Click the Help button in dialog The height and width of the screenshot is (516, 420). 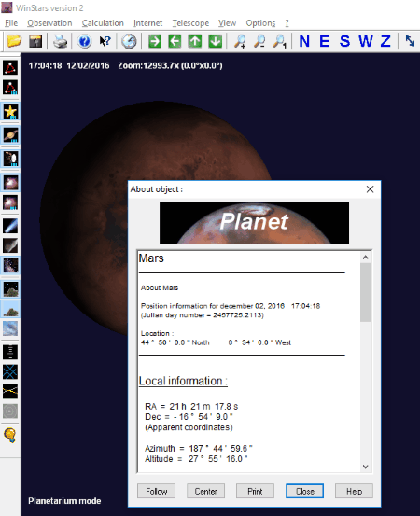pyautogui.click(x=354, y=491)
